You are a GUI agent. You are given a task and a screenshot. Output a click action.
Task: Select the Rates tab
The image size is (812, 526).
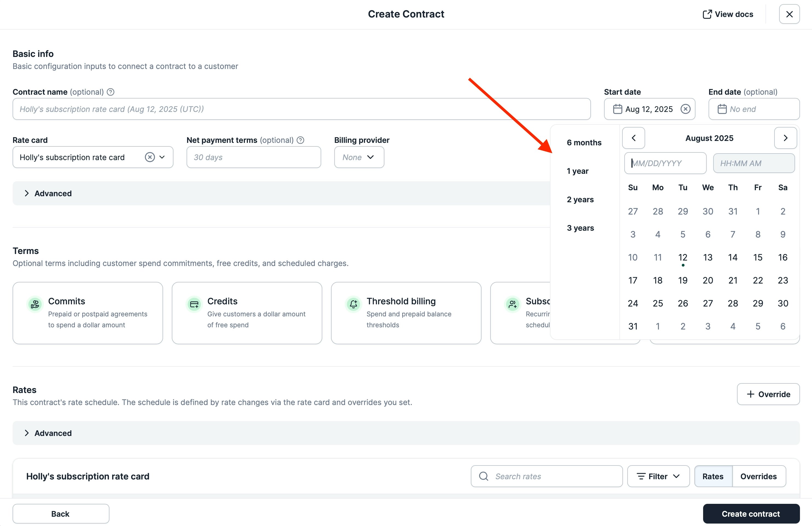(712, 476)
